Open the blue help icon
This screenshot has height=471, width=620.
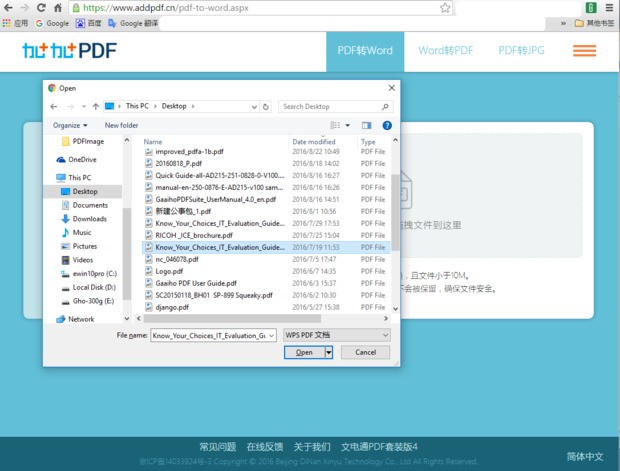click(387, 125)
